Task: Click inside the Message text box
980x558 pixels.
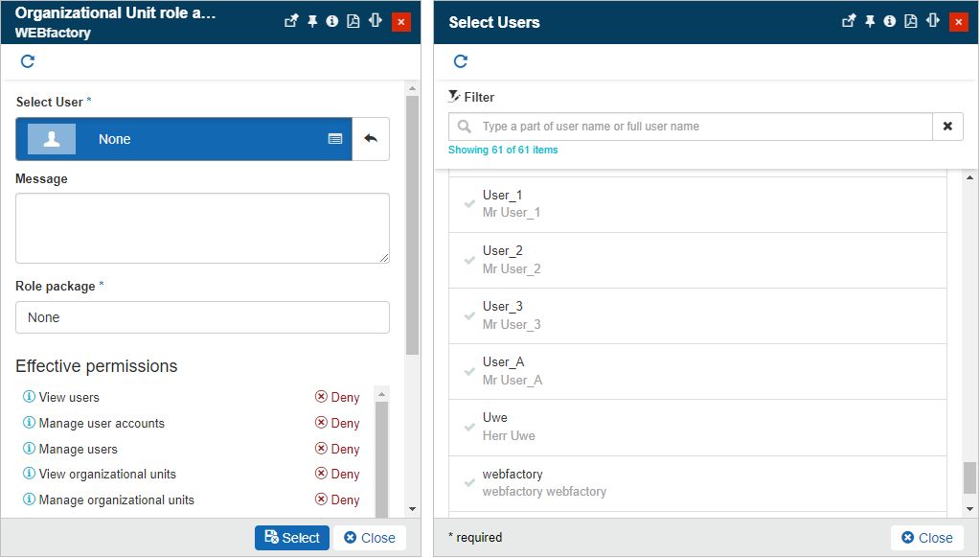Action: pos(202,227)
